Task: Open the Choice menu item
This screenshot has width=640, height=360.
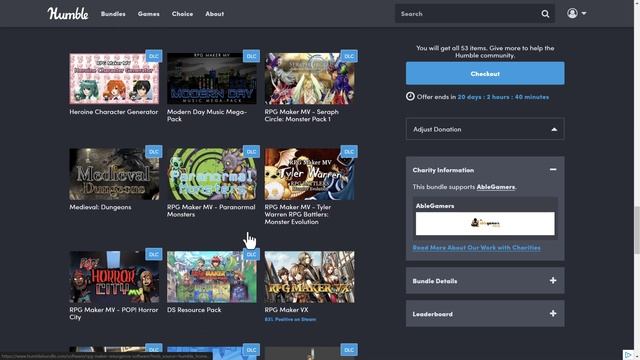Action: pyautogui.click(x=182, y=13)
